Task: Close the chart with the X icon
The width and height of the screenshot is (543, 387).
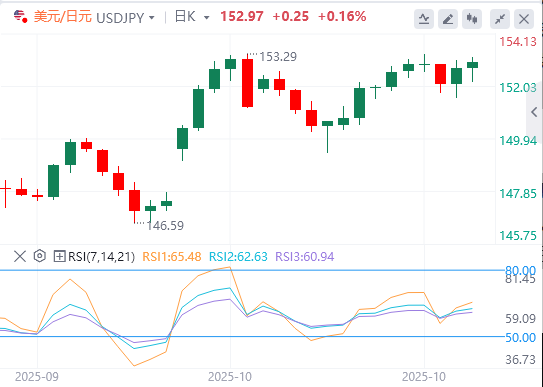Action: click(524, 19)
